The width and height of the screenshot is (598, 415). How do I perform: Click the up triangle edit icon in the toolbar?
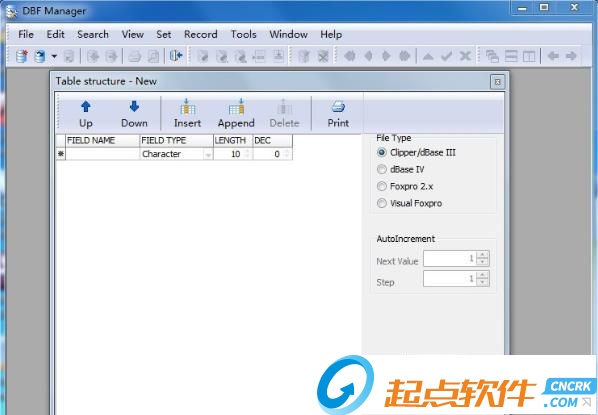(428, 56)
